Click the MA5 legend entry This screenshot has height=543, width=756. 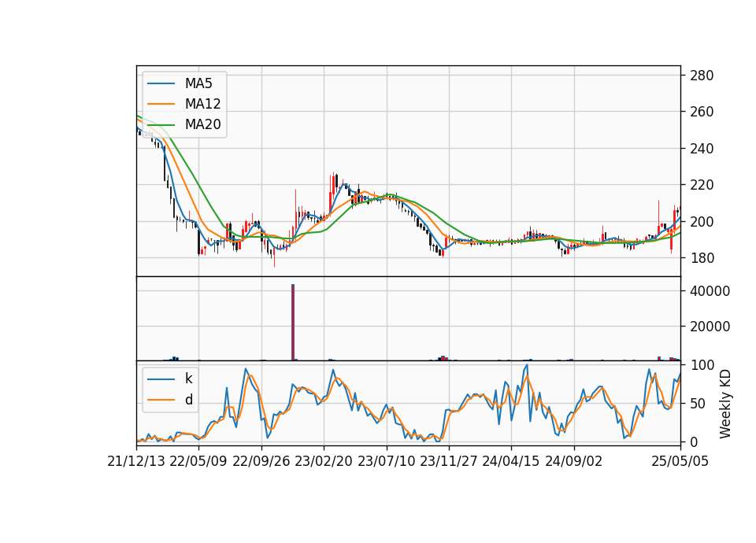[x=180, y=83]
